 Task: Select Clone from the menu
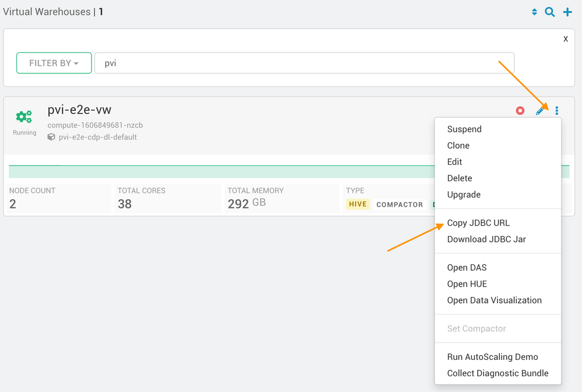(x=458, y=146)
